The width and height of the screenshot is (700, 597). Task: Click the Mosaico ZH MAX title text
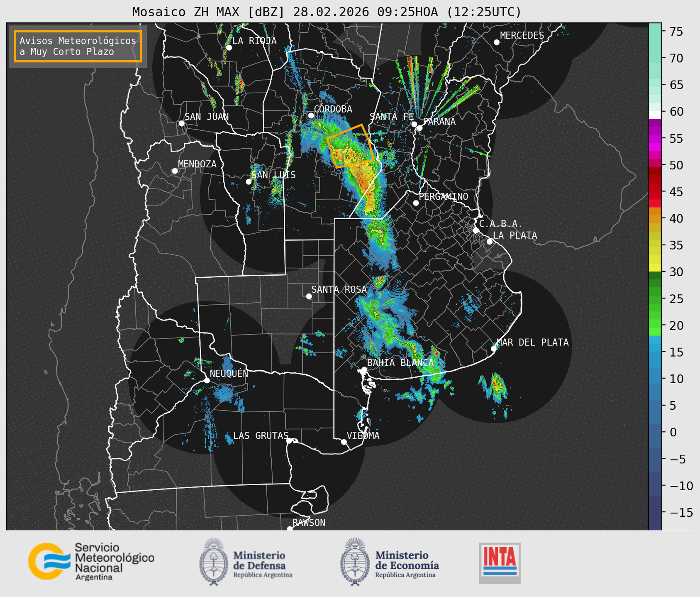(x=326, y=12)
